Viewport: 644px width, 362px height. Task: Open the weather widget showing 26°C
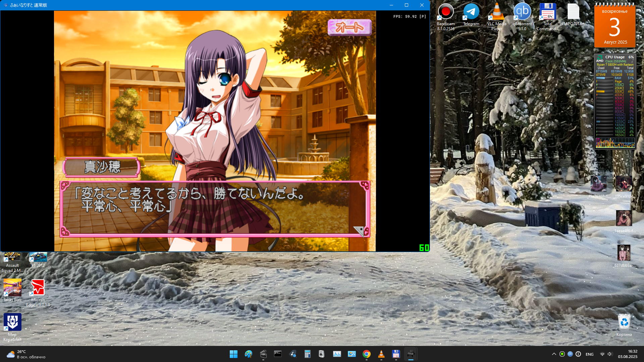coord(26,354)
